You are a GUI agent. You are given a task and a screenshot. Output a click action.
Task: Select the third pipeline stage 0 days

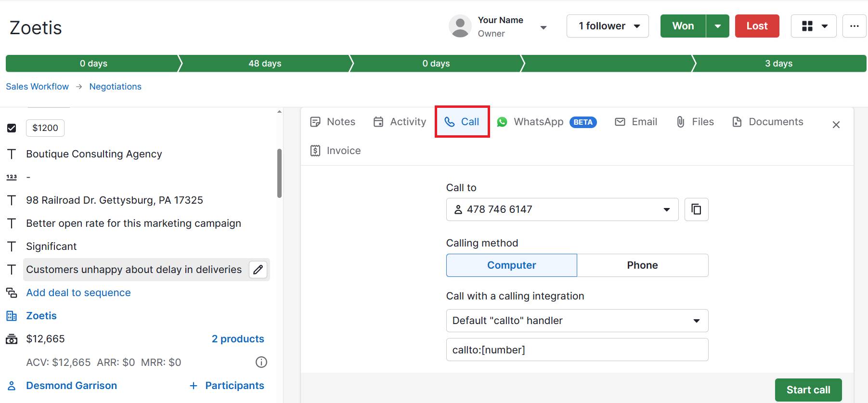436,64
